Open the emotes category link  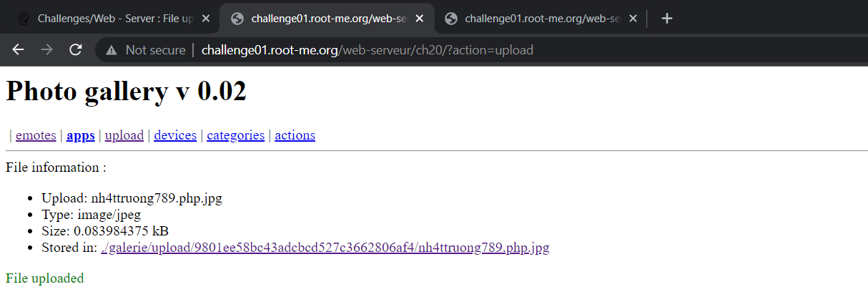36,135
